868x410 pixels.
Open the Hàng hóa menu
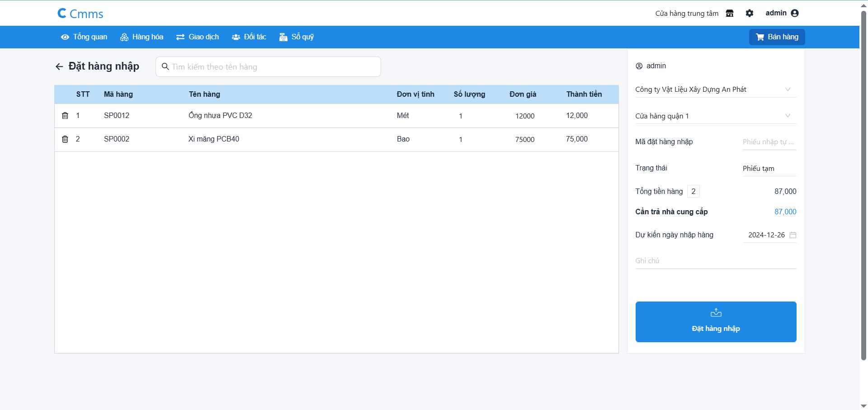[142, 37]
